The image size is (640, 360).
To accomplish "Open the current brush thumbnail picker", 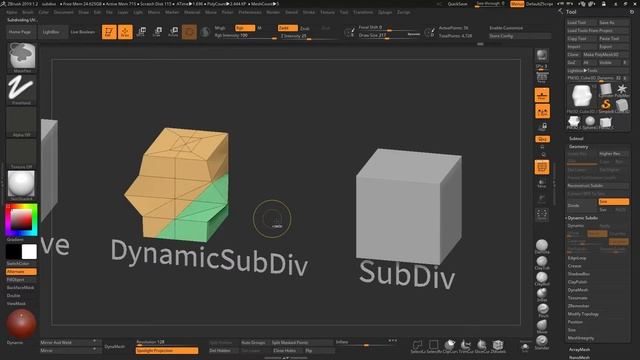I will (x=22, y=57).
